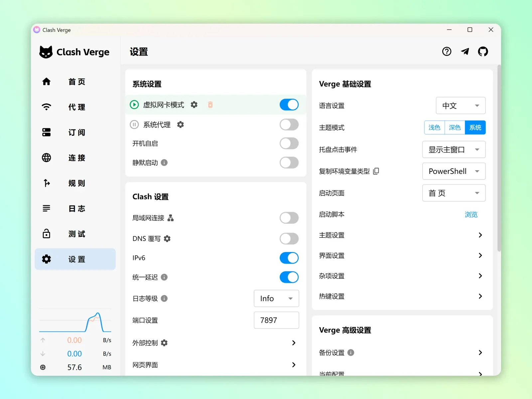Click the gear icon beside 外部控制

pos(164,343)
